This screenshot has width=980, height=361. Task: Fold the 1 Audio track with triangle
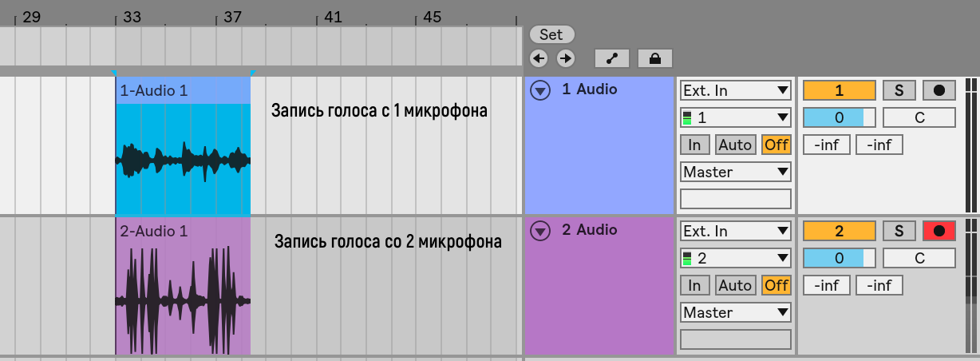tap(541, 90)
